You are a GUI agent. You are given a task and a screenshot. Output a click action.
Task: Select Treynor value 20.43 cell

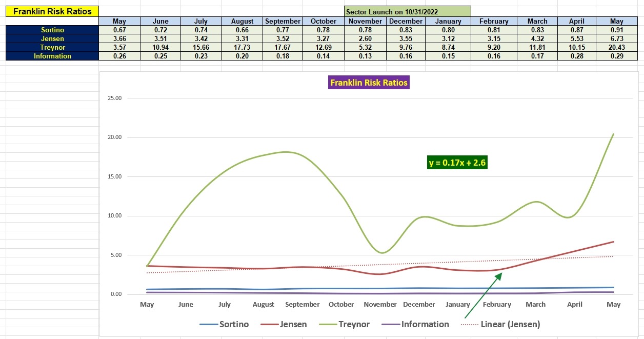point(616,47)
